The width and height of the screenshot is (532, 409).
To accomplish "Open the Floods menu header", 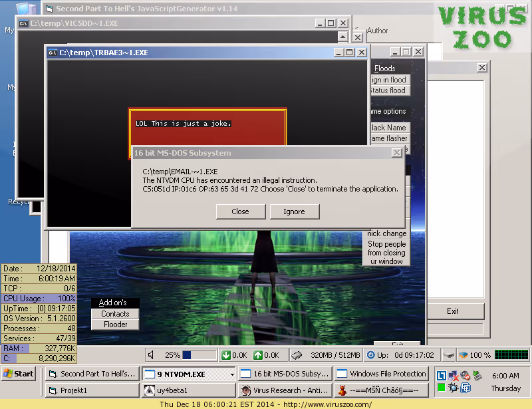I will (385, 68).
